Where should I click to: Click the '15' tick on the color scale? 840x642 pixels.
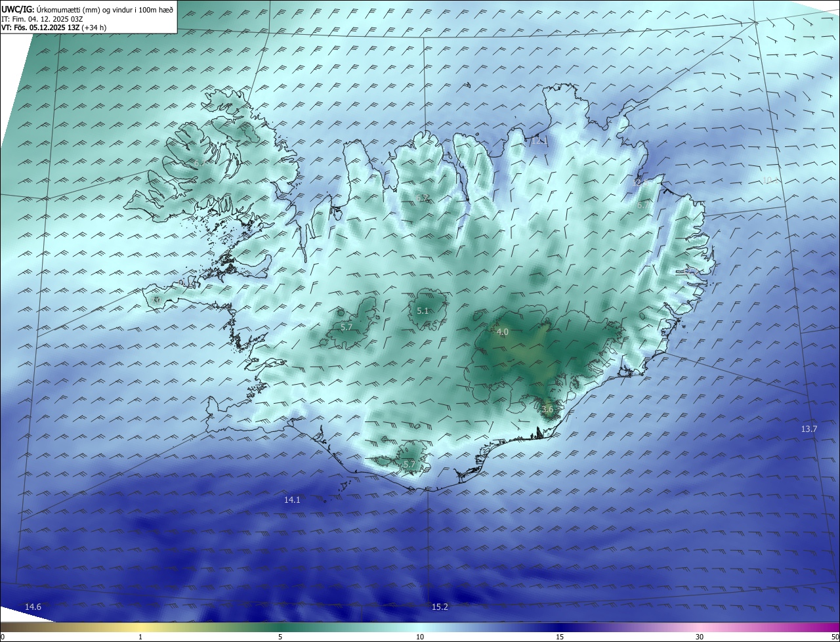tap(560, 637)
